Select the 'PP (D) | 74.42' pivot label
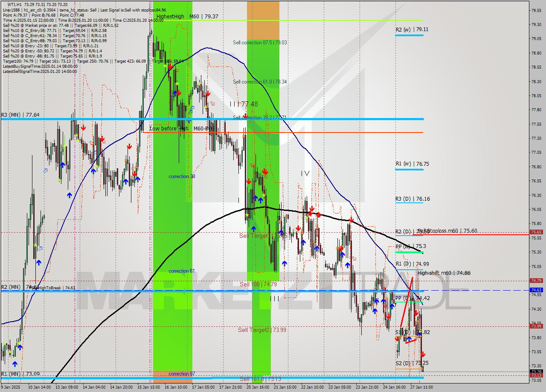Image resolution: width=546 pixels, height=392 pixels. click(x=412, y=298)
